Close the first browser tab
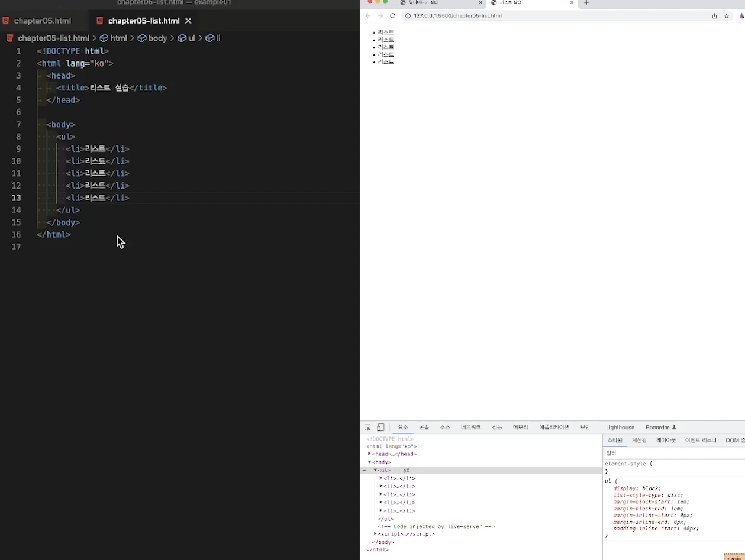Screen dimensions: 745x560 (x=480, y=2)
